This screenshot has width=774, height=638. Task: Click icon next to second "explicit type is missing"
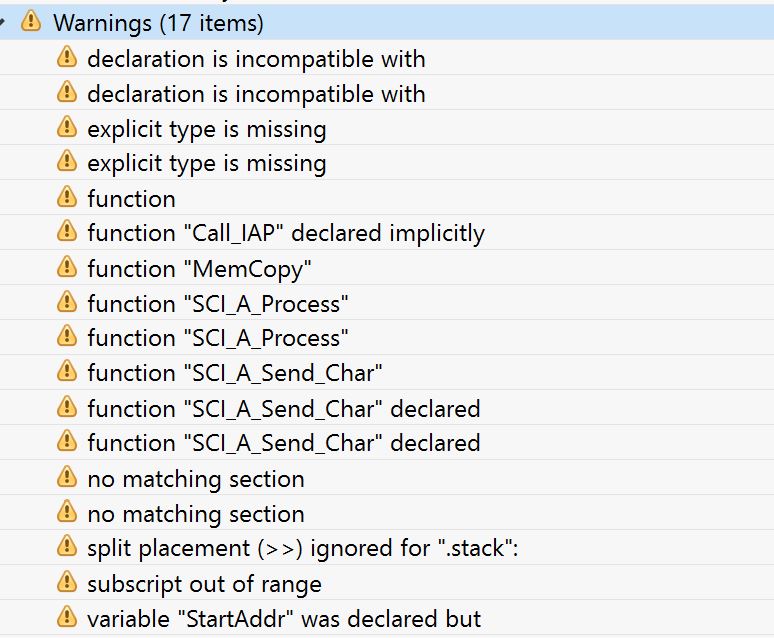(67, 162)
